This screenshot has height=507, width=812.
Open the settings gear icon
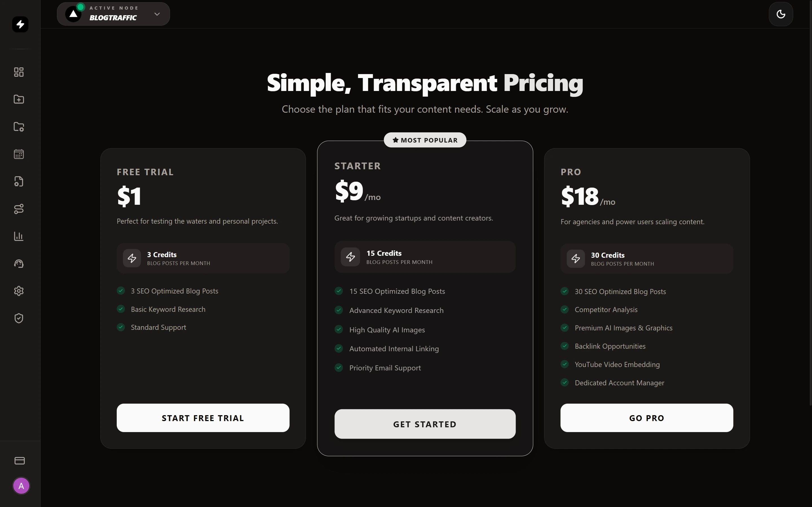(x=19, y=291)
